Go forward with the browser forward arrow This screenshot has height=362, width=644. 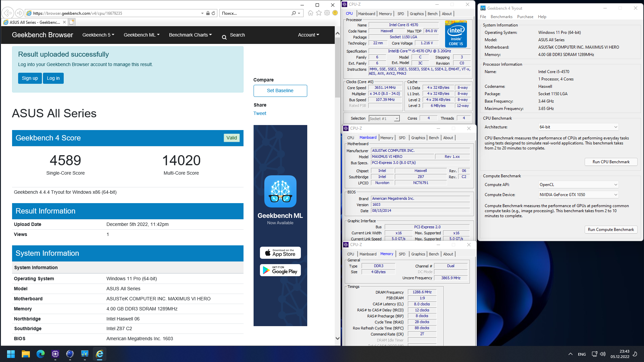pyautogui.click(x=19, y=13)
